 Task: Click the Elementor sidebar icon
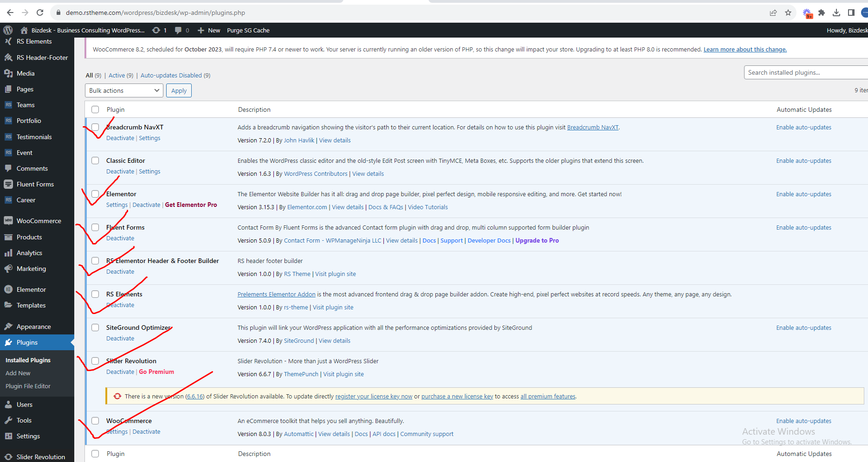8,289
